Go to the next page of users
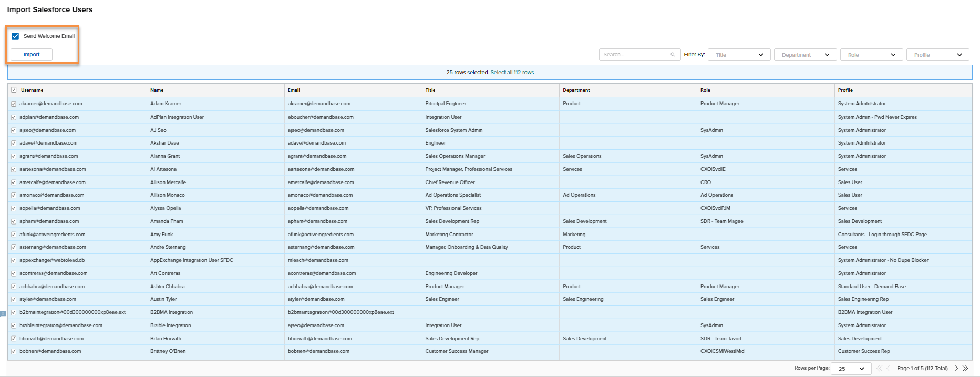The height and width of the screenshot is (377, 980). point(956,369)
